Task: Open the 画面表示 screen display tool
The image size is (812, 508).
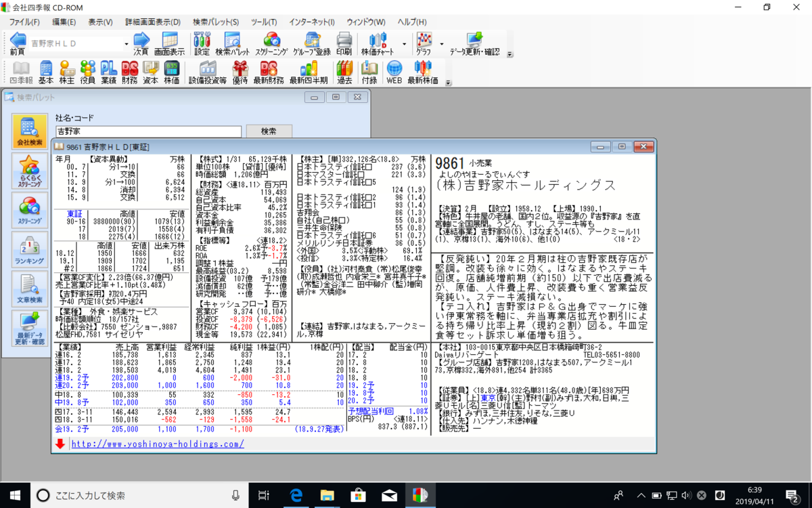Action: click(169, 43)
